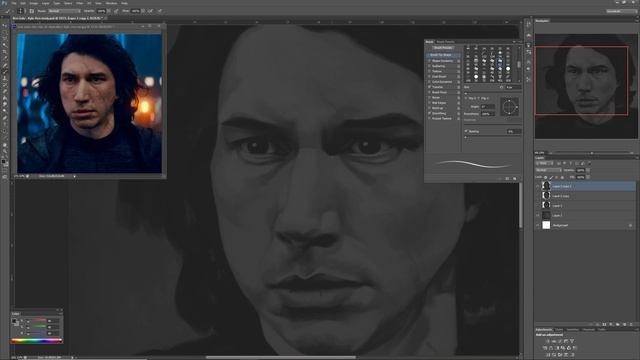The image size is (640, 360).
Task: Select the Hand tool
Action: coord(5,145)
